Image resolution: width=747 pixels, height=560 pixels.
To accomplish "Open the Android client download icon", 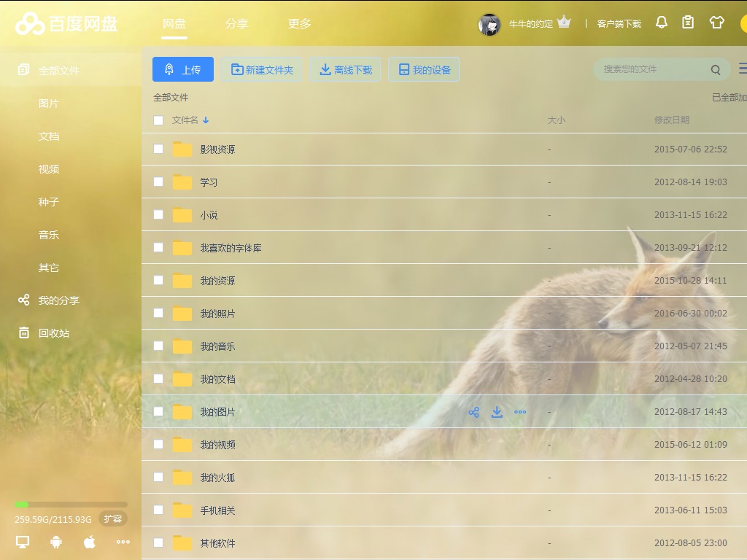I will tap(56, 542).
